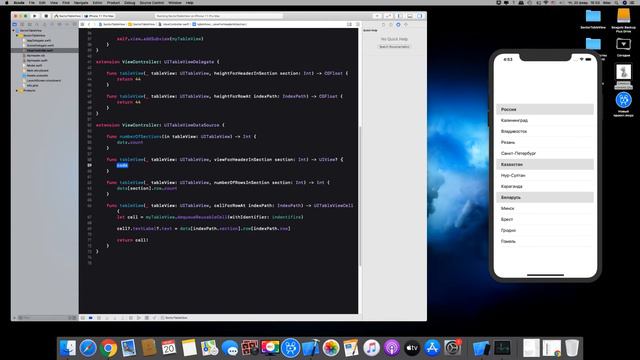Open Safari from the Dock
The image size is (640, 360).
(x=88, y=348)
